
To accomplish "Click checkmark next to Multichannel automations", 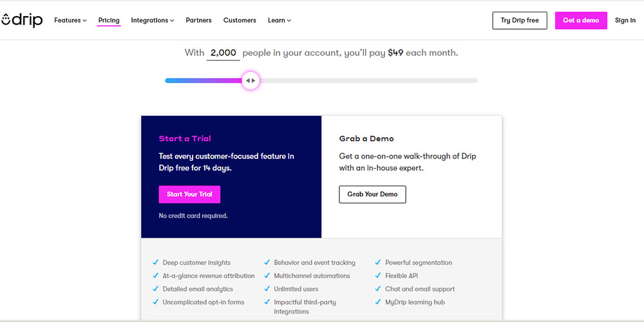I will click(267, 276).
